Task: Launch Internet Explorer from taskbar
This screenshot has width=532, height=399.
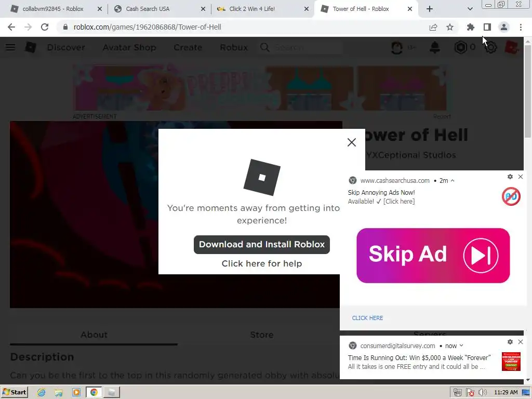Action: point(42,393)
